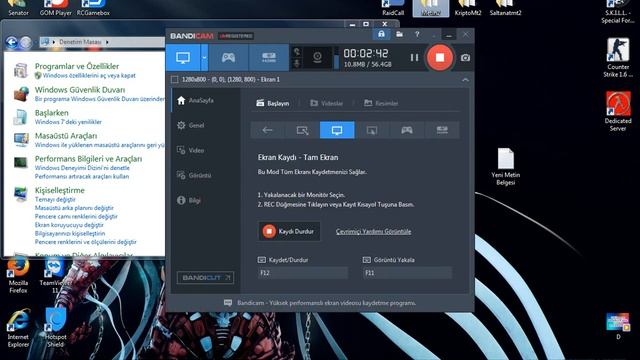Image resolution: width=640 pixels, height=360 pixels.
Task: Open Windows Güvenlik Duvarı in Control Panel
Action: [x=80, y=90]
